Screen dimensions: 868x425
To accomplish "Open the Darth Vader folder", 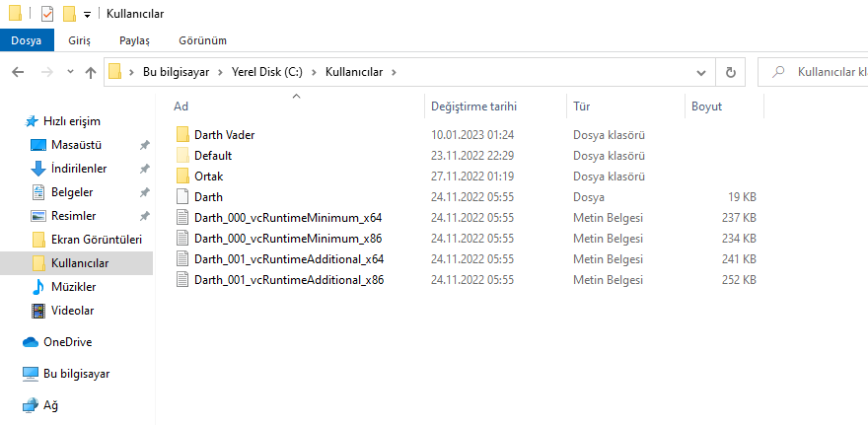I will (x=224, y=134).
